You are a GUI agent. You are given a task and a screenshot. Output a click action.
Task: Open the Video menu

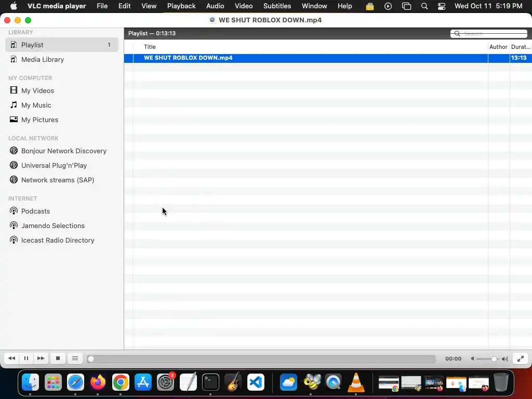point(244,6)
